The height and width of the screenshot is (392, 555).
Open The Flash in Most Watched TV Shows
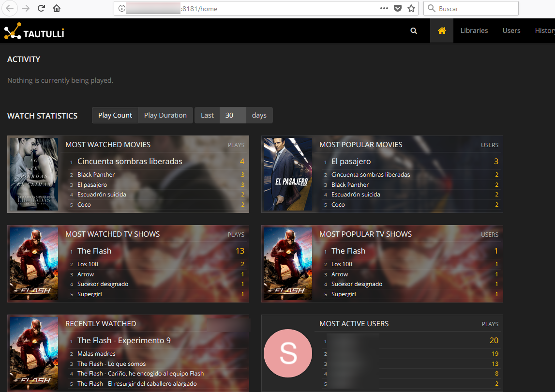tap(94, 251)
